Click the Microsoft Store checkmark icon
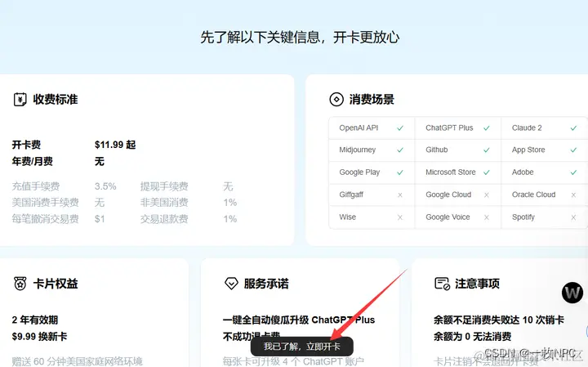Viewport: 588px width, 367px height. pos(487,172)
